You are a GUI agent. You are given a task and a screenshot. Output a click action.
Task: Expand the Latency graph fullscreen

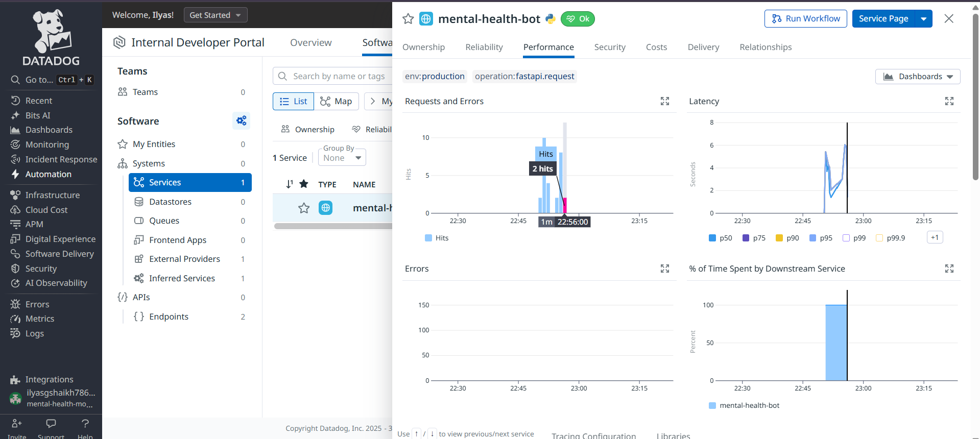point(949,101)
